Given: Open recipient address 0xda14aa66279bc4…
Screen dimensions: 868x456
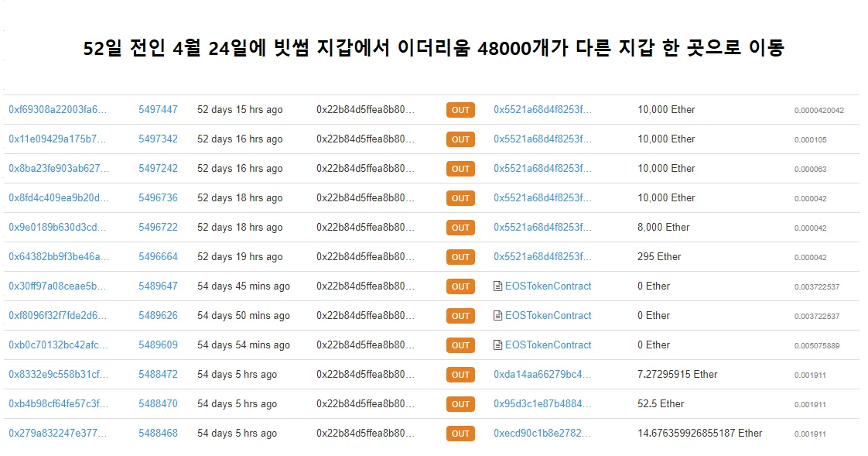Looking at the screenshot, I should (x=542, y=374).
